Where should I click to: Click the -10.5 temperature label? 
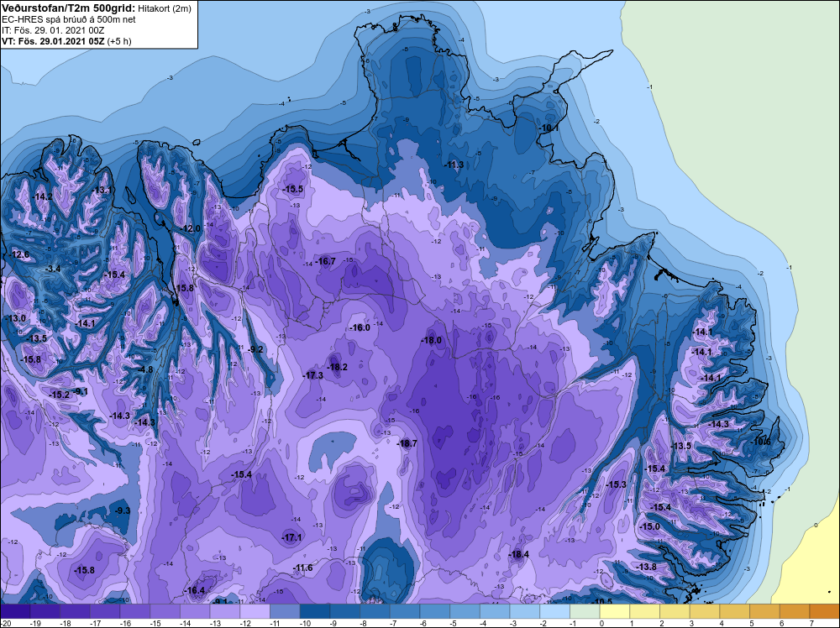[x=602, y=601]
